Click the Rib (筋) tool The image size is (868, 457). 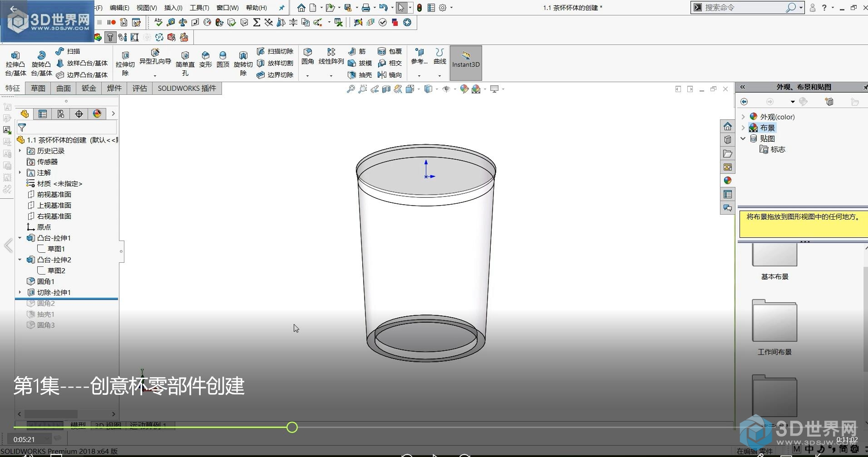point(357,51)
